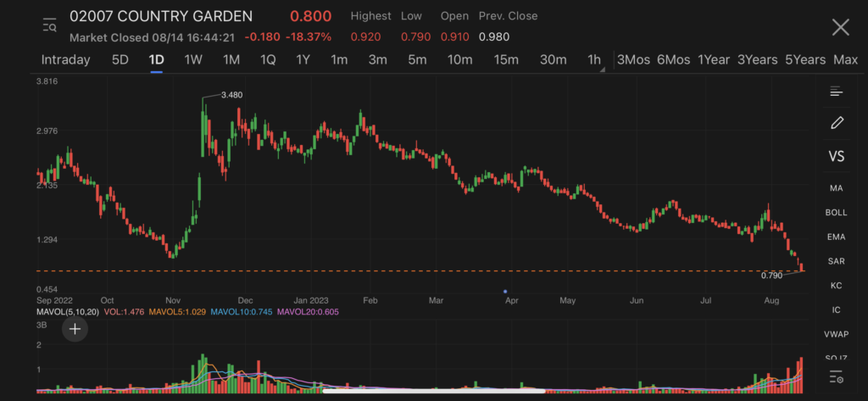Toggle the EMA indicator
Image resolution: width=868 pixels, height=401 pixels.
[836, 237]
